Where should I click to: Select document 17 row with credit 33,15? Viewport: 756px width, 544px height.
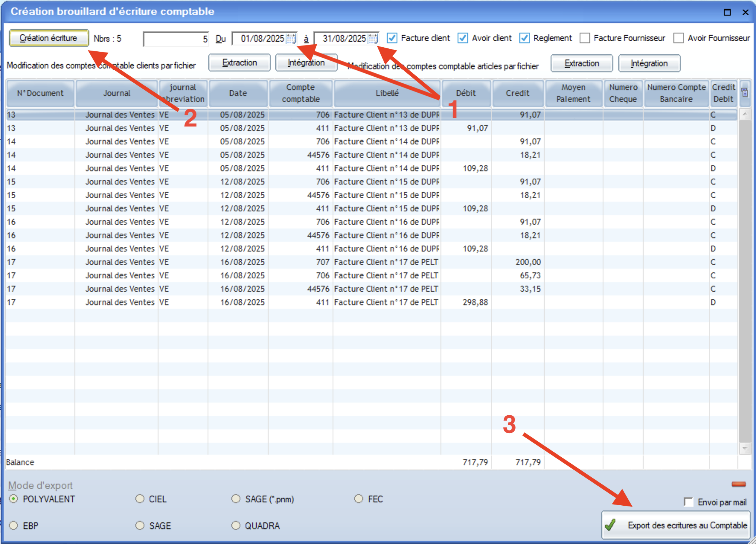pos(371,289)
